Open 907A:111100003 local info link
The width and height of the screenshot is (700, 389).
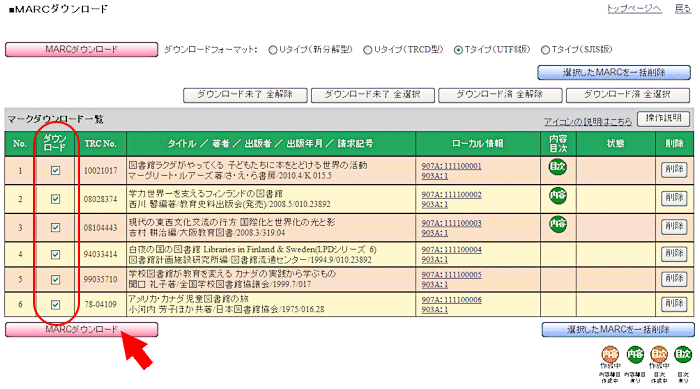tap(451, 223)
